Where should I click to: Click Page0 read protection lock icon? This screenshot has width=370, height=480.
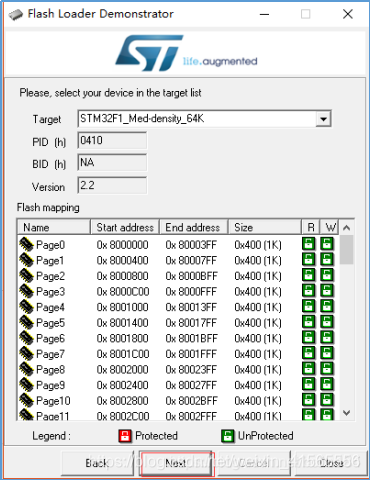point(308,244)
